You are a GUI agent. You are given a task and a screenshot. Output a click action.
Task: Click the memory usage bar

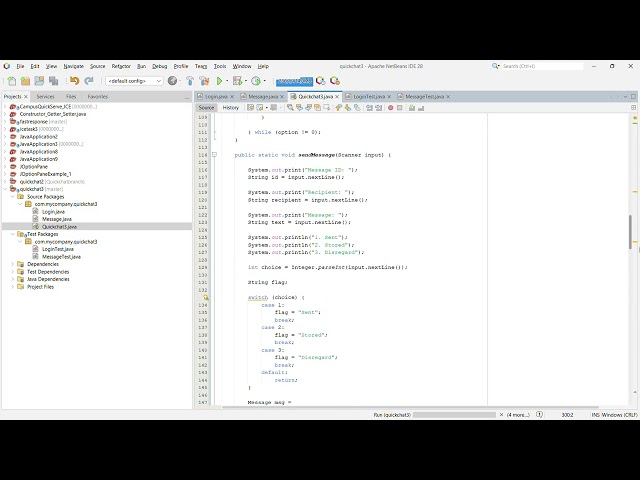(294, 81)
